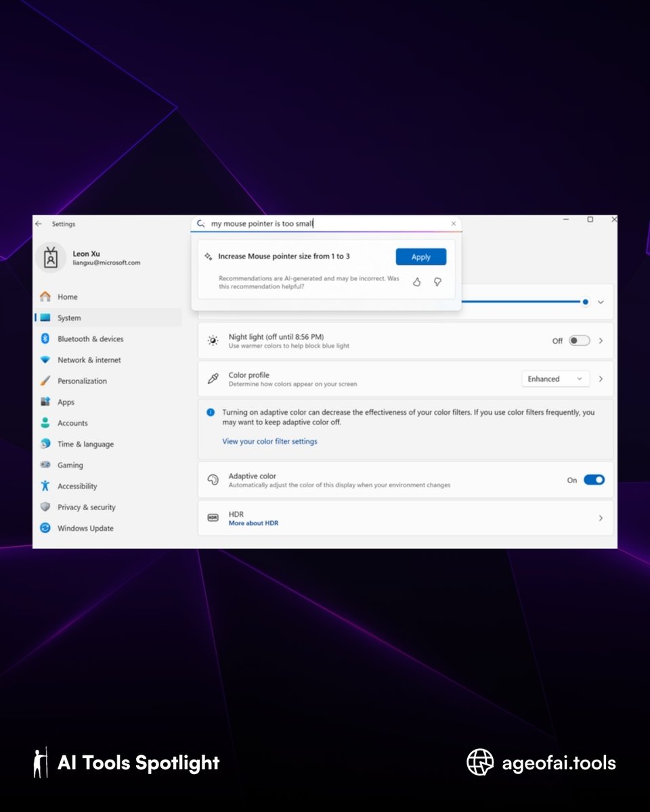
Task: Select the Network & internet globe icon
Action: click(x=46, y=359)
